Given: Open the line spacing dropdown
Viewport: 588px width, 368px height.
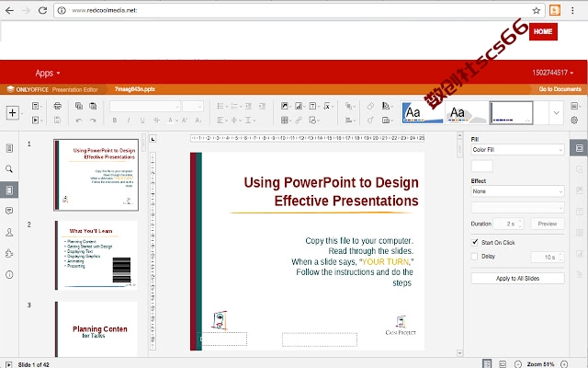Looking at the screenshot, I should pyautogui.click(x=250, y=121).
